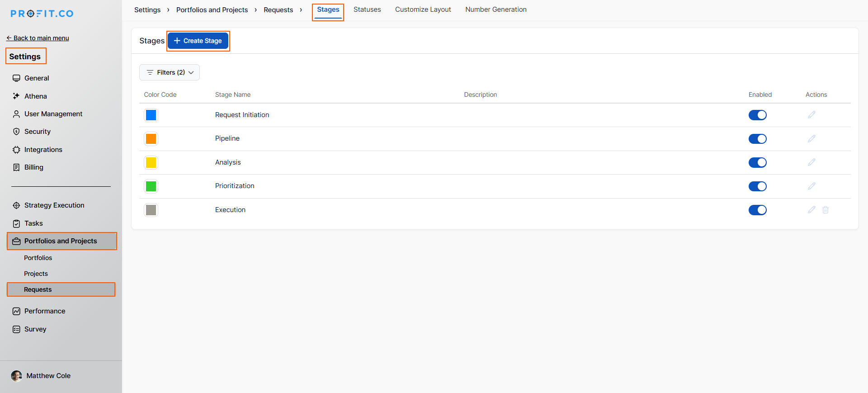This screenshot has width=868, height=393.
Task: Expand Strategy Execution settings section
Action: (54, 205)
